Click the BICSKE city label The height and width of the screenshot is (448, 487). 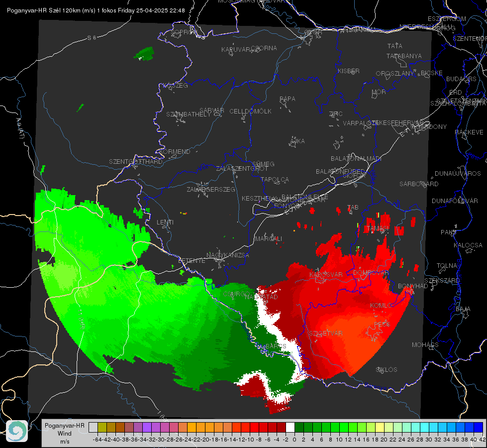[x=432, y=73]
